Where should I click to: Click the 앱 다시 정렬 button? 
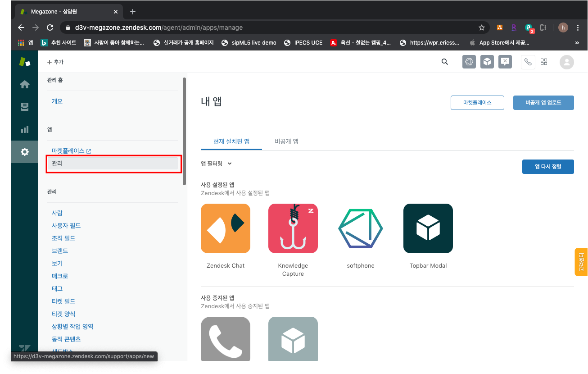click(x=548, y=166)
